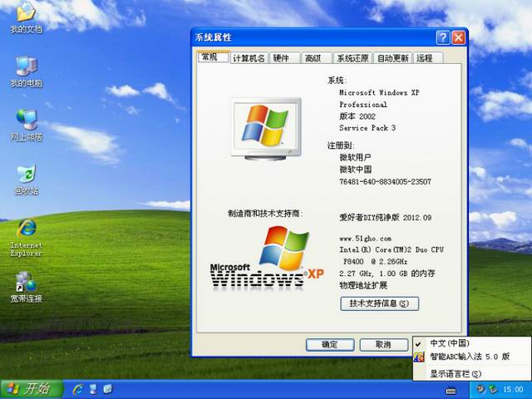
Task: Click the 物理地址扩展 text
Action: (x=363, y=285)
